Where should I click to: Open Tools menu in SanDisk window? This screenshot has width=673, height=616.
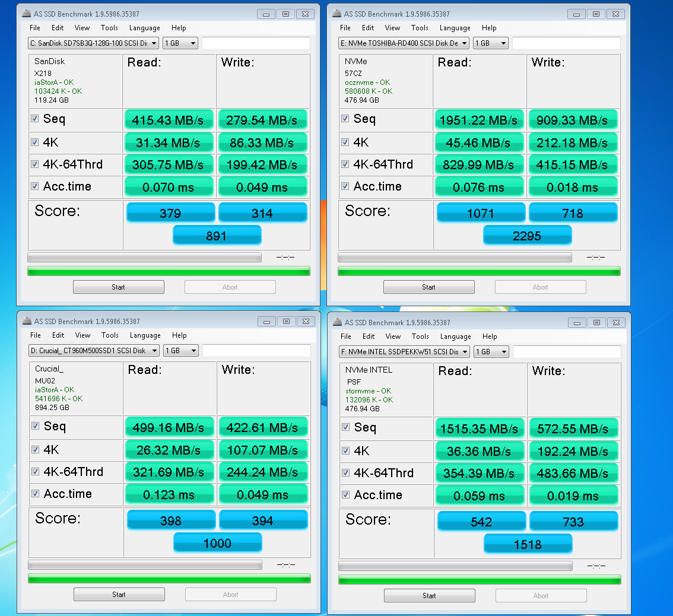[x=109, y=28]
